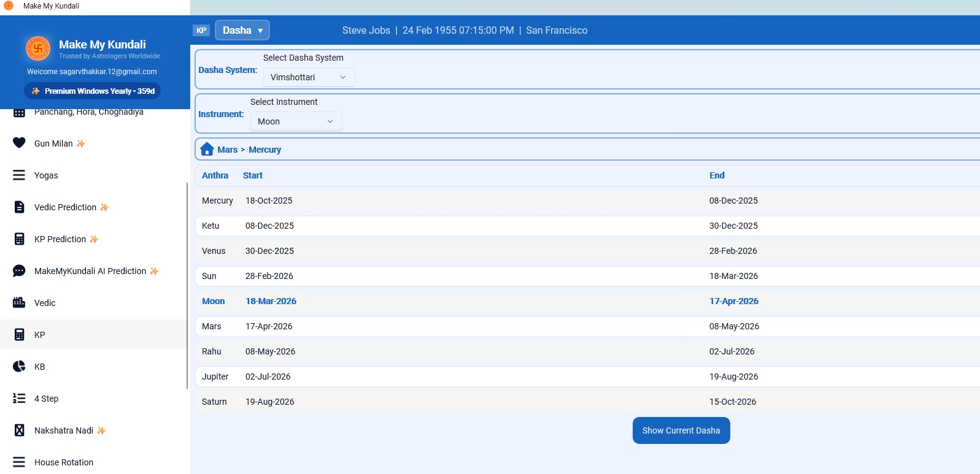The image size is (980, 474).
Task: Select the Rahu anthra row
Action: [x=587, y=351]
